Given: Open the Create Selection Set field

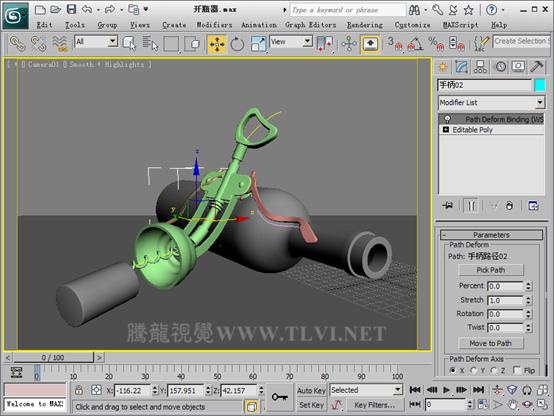Looking at the screenshot, I should [522, 41].
